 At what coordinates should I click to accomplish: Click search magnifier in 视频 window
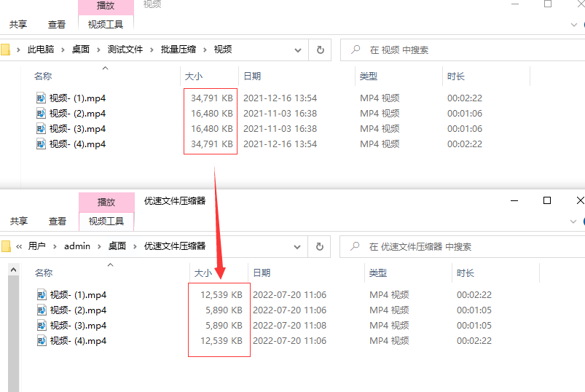pyautogui.click(x=356, y=50)
